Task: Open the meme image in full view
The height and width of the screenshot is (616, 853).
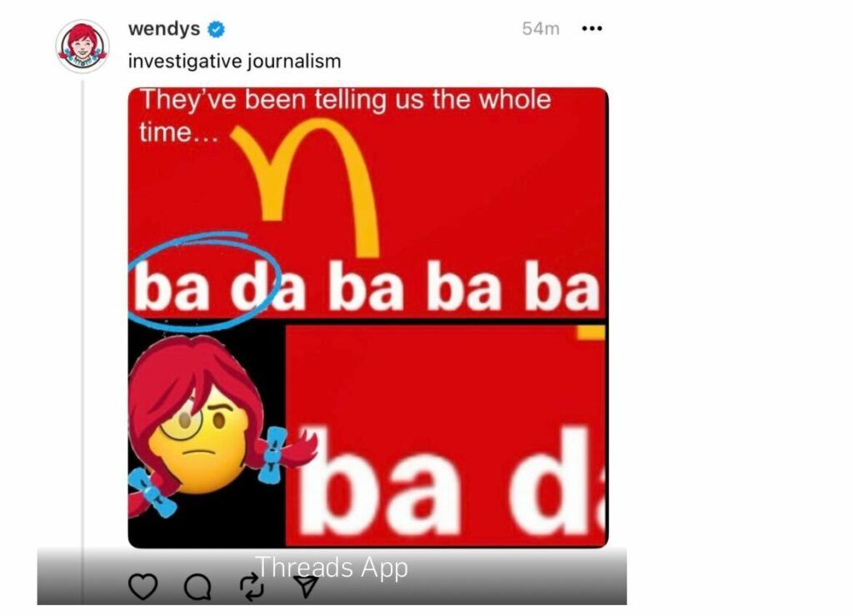Action: 368,317
